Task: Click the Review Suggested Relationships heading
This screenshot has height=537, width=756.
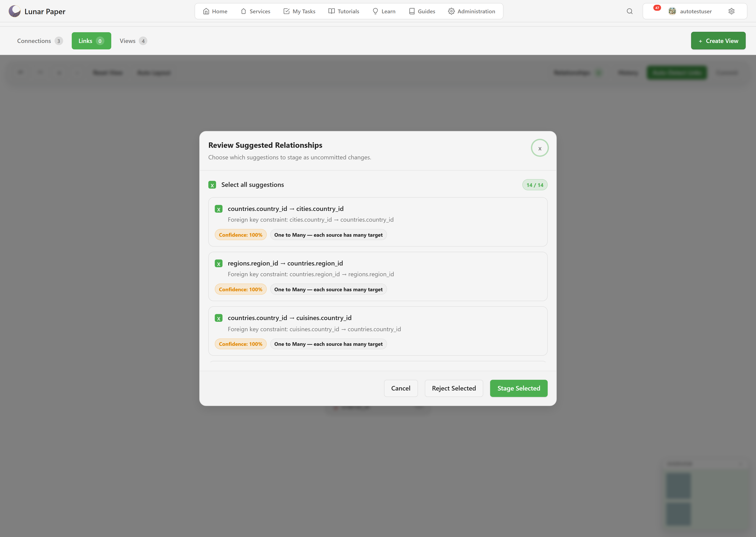Action: [x=265, y=145]
